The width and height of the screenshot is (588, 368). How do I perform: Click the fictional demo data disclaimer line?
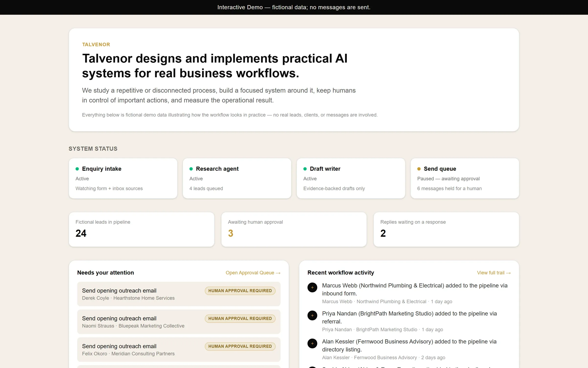click(230, 115)
